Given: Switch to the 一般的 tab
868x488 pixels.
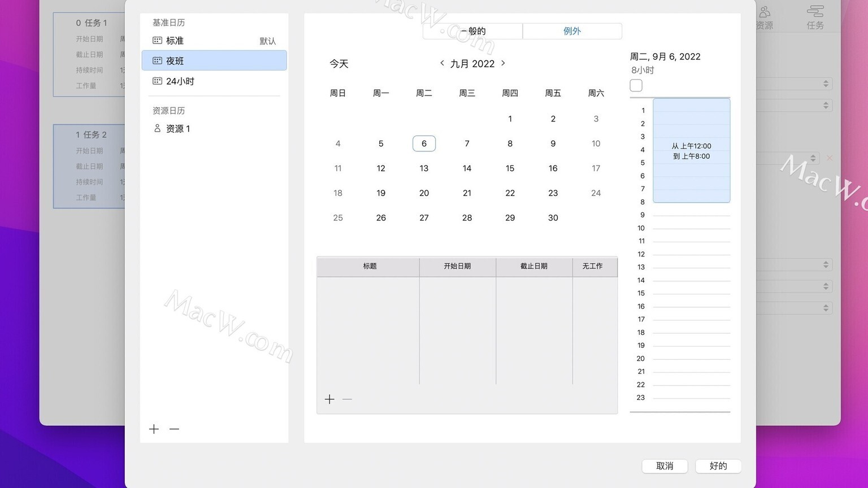Looking at the screenshot, I should click(x=472, y=31).
